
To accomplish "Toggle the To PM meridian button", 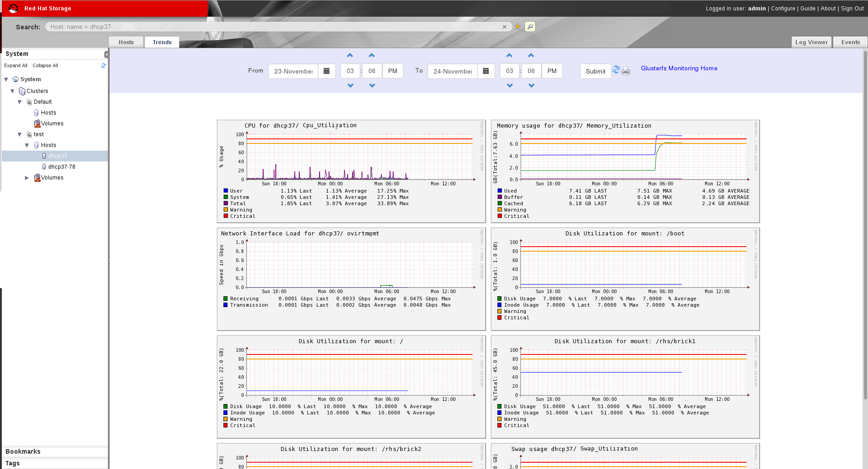I will pyautogui.click(x=552, y=71).
